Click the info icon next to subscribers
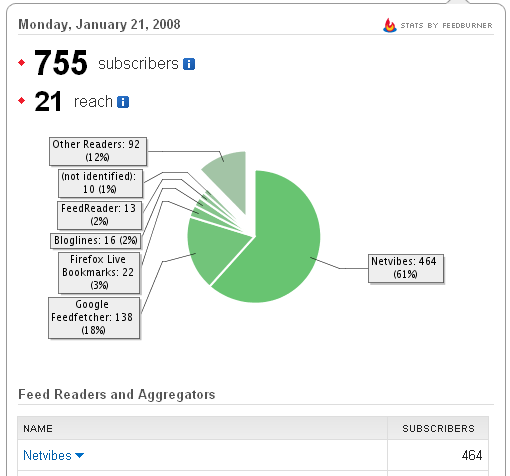 [x=189, y=64]
